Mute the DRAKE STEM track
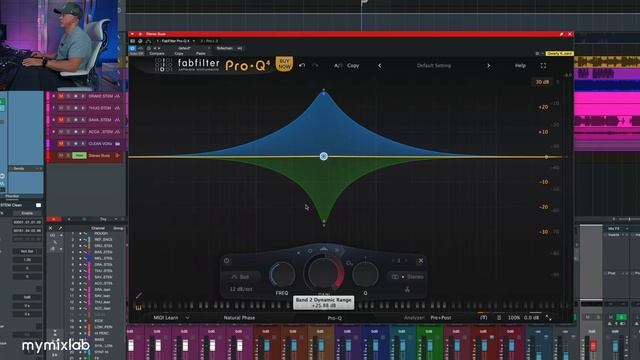This screenshot has height=360, width=640. (x=61, y=96)
